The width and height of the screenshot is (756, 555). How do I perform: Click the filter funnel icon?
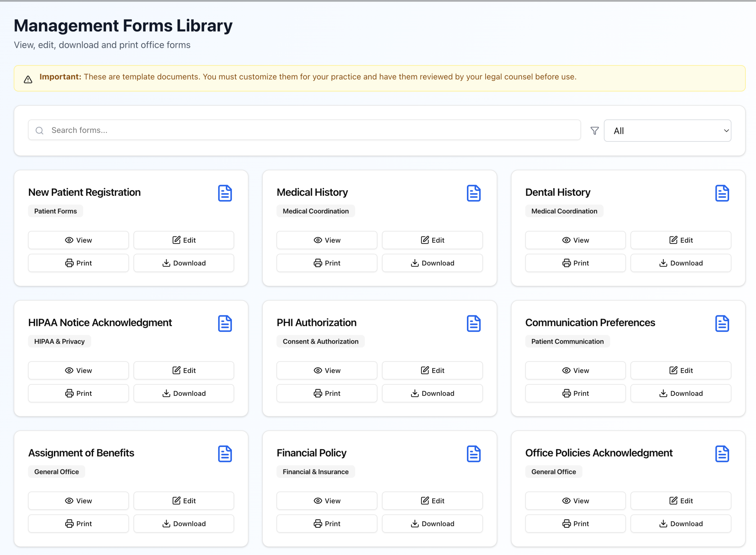point(594,131)
